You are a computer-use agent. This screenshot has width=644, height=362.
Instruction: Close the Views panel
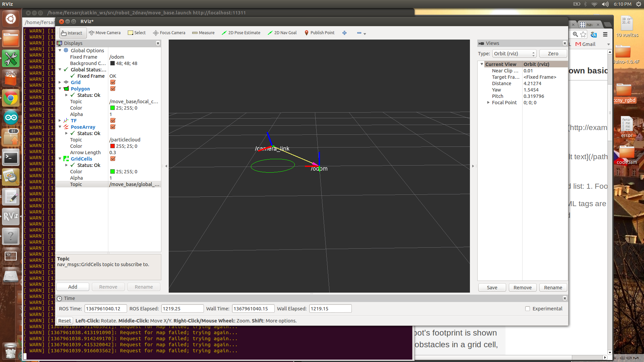coord(565,43)
